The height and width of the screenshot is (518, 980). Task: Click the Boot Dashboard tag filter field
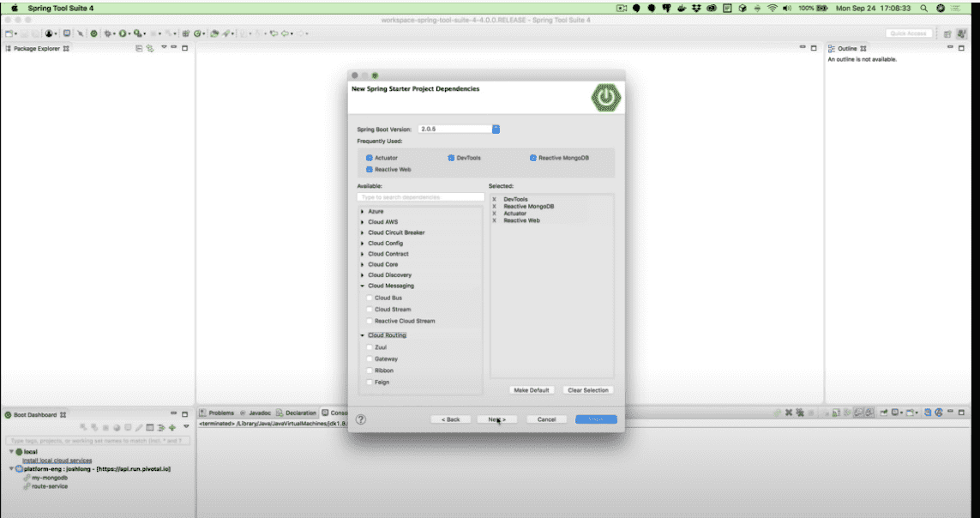(98, 441)
